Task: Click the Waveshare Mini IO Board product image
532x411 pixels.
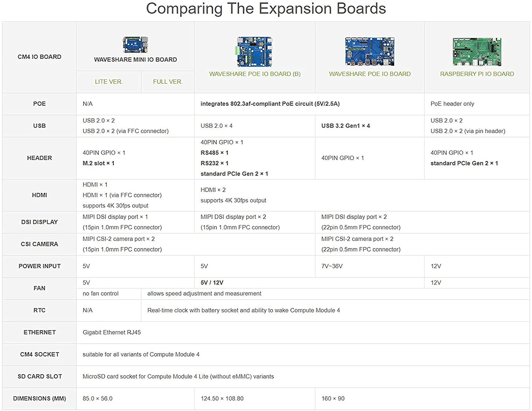Action: (135, 45)
